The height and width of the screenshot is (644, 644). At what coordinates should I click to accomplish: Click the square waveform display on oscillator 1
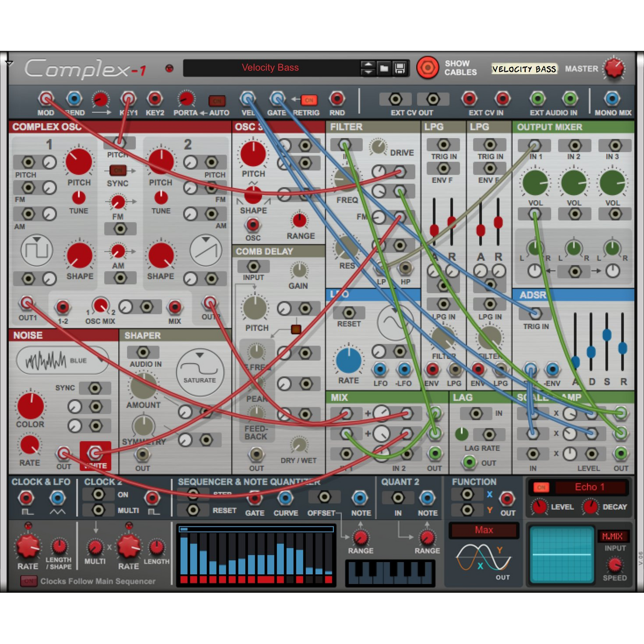37,250
